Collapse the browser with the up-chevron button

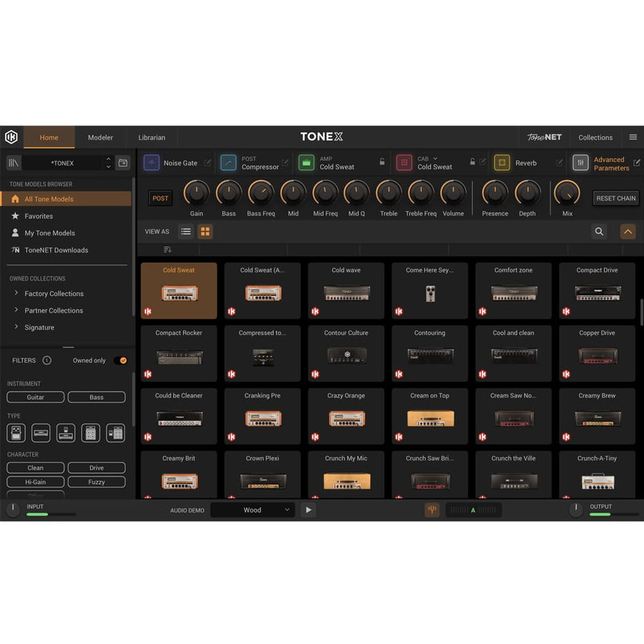click(x=628, y=232)
